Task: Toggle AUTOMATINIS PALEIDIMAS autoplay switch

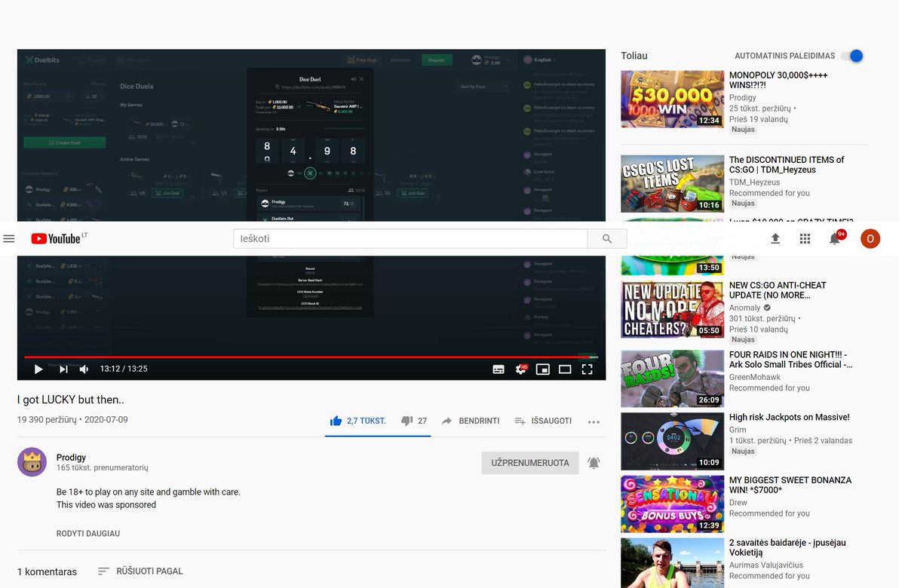Action: point(851,56)
